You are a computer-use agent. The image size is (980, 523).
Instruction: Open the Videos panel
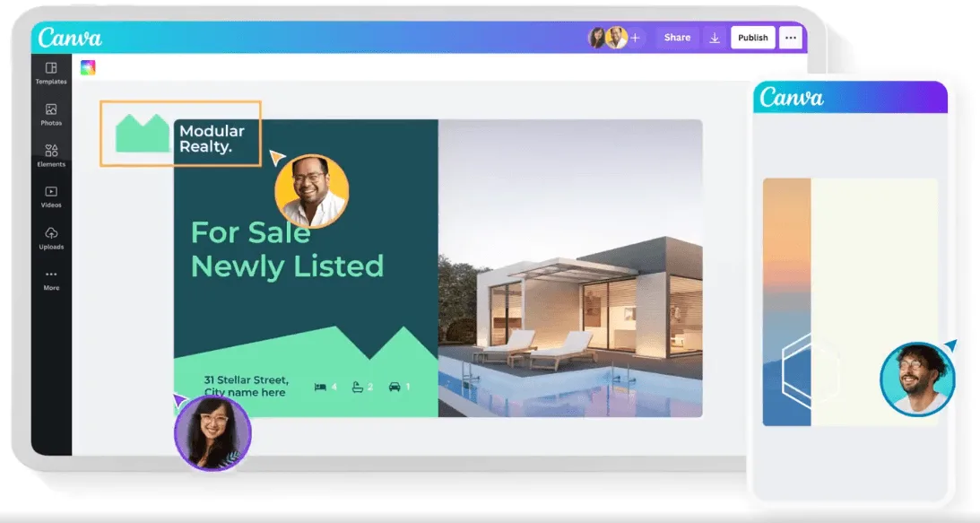coord(51,196)
